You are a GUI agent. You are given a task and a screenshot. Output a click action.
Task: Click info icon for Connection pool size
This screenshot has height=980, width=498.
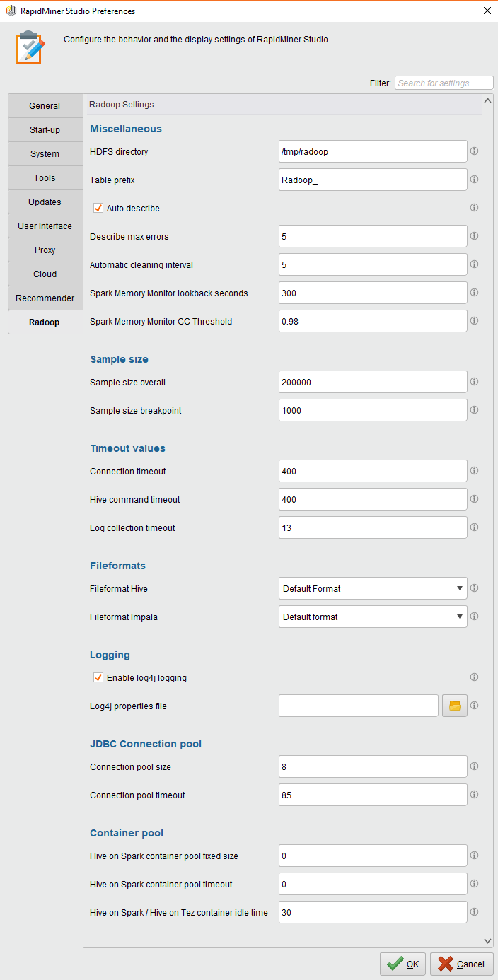(x=475, y=766)
